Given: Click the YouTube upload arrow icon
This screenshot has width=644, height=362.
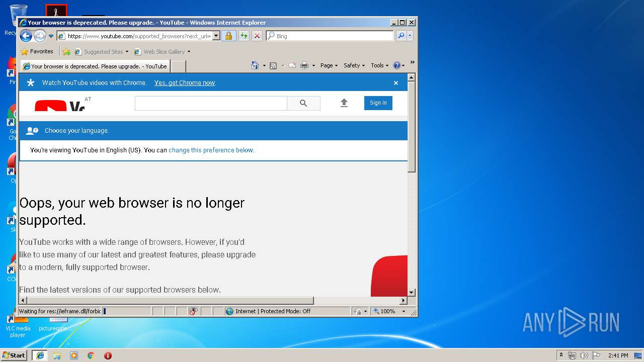Looking at the screenshot, I should point(344,103).
